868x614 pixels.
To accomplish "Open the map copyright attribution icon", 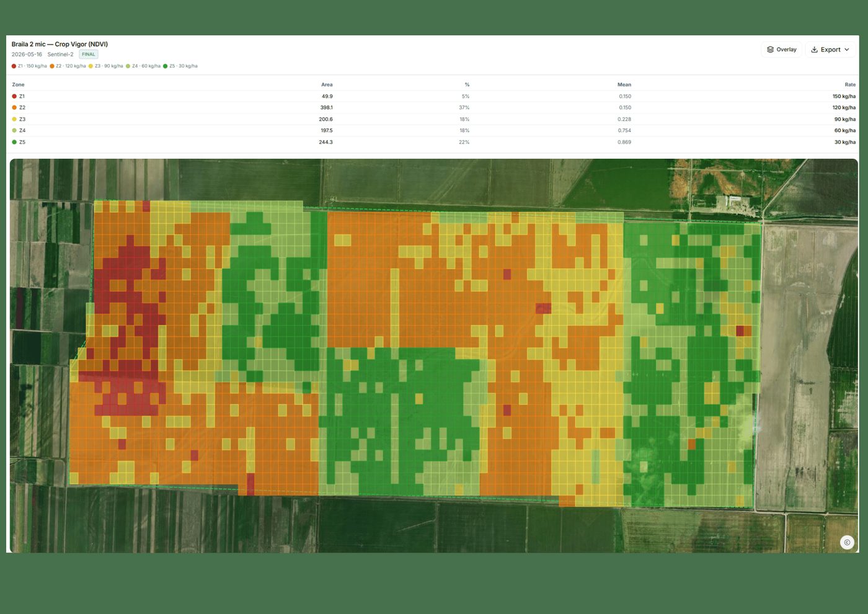I will [847, 542].
